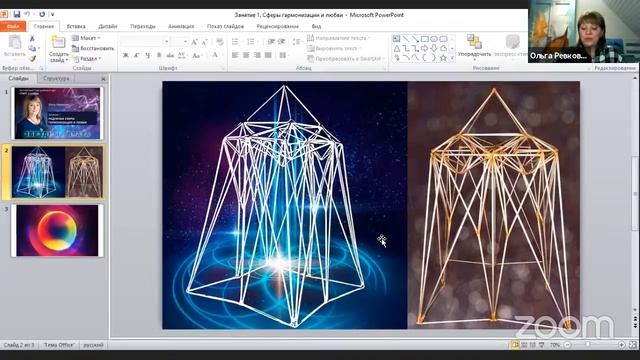Click the columns icon in paragraph group
Screen dimensions: 640x360
(x=283, y=55)
